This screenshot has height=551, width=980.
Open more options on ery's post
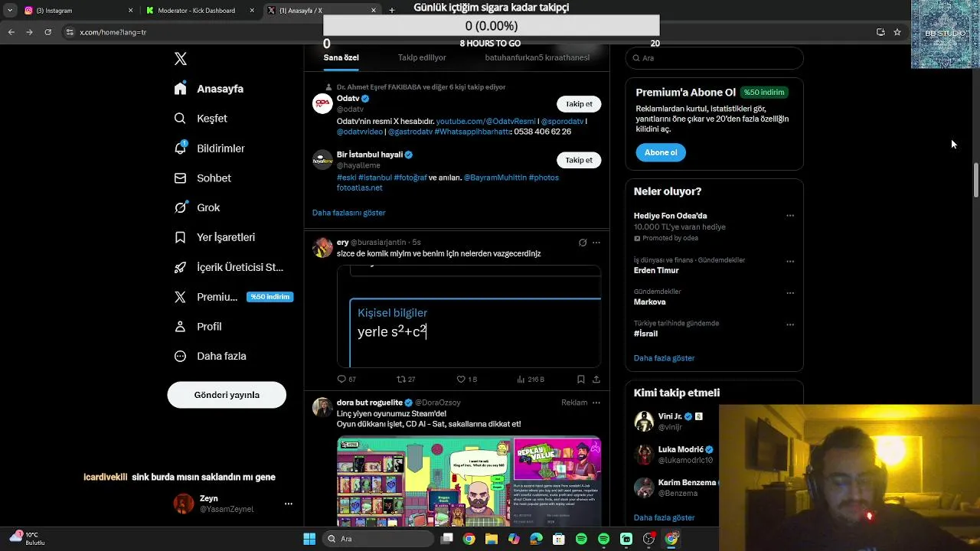[x=596, y=243]
